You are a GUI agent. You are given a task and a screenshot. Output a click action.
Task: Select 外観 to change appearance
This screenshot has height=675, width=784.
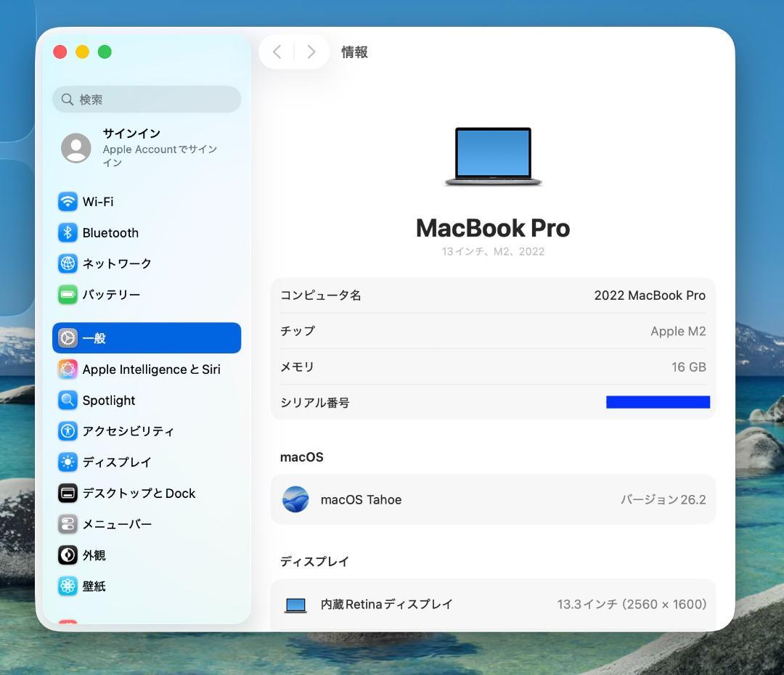click(x=95, y=555)
